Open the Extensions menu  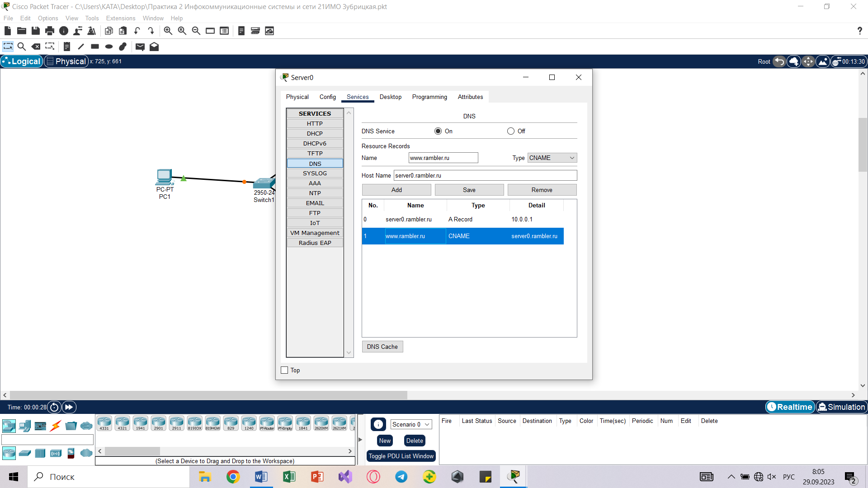[x=121, y=18]
